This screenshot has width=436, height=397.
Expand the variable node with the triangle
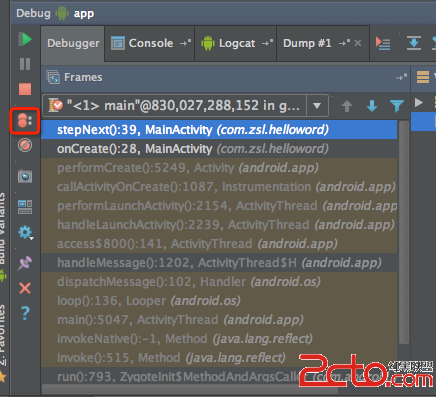[x=419, y=103]
